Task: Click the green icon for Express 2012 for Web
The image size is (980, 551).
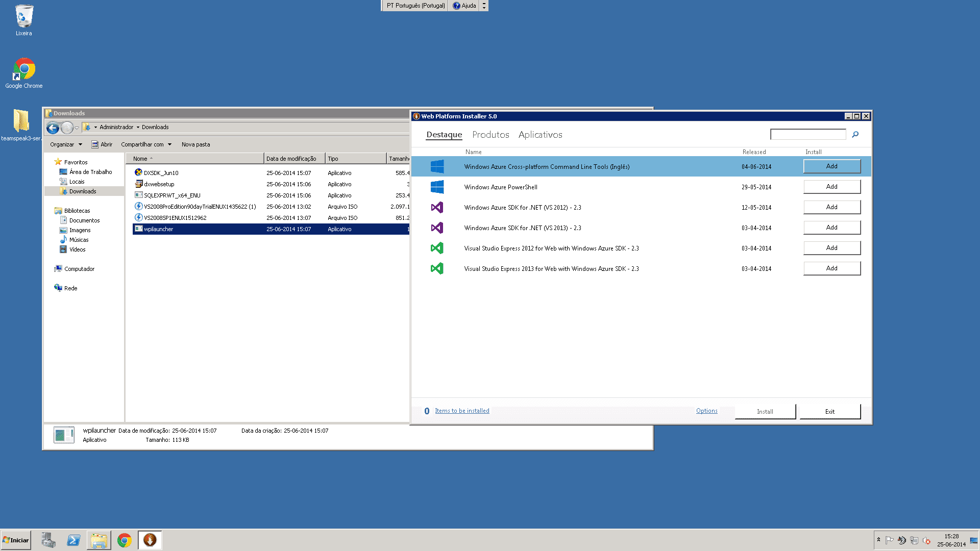Action: point(437,248)
